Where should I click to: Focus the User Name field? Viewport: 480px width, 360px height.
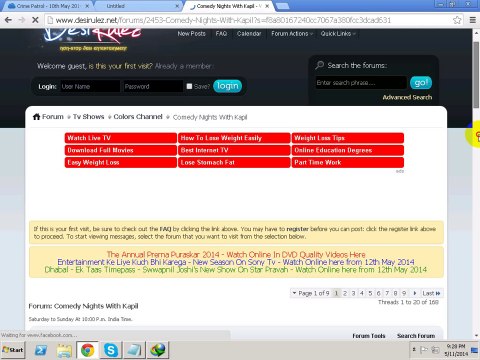90,86
